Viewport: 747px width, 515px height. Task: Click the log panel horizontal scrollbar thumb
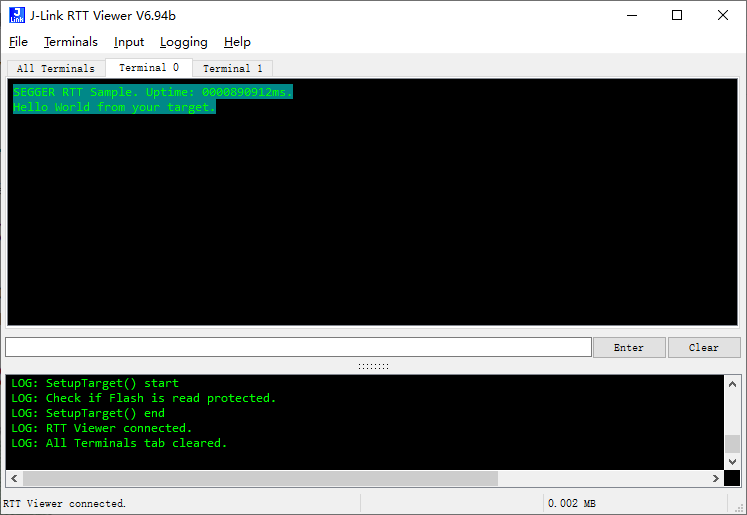[260, 478]
